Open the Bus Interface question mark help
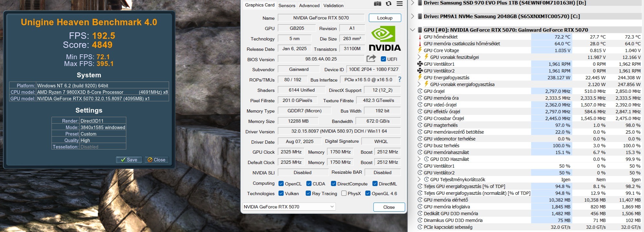This screenshot has width=644, height=232. [x=400, y=79]
